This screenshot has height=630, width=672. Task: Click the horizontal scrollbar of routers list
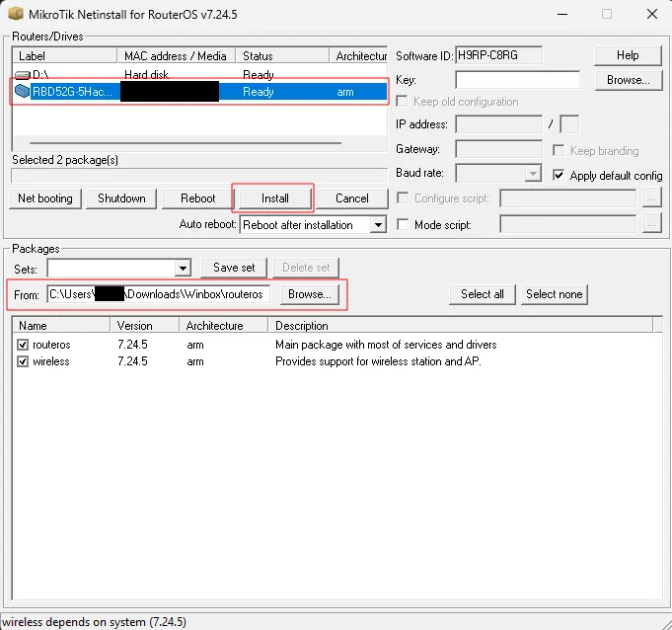(186, 143)
